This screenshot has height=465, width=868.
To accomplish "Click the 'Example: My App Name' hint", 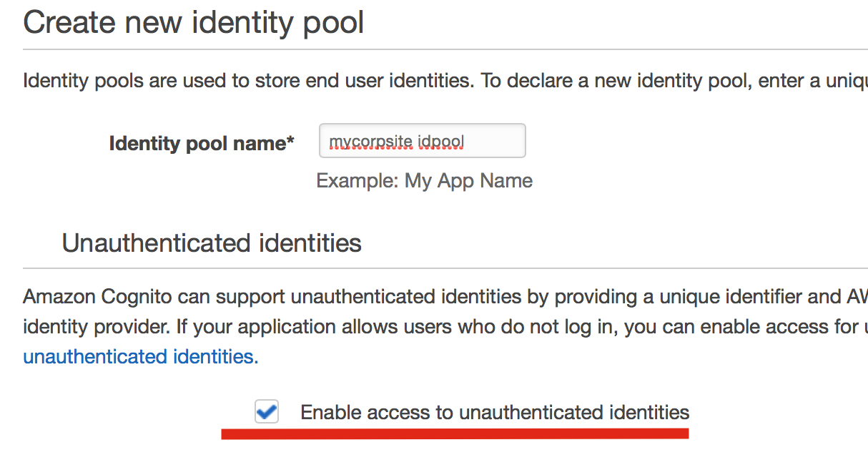I will click(424, 180).
